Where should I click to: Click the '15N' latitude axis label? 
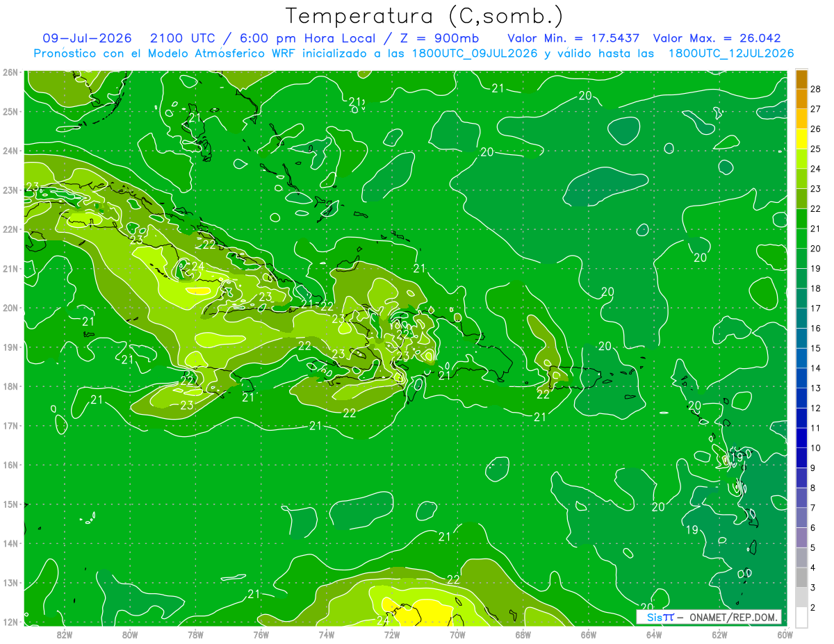pos(10,504)
